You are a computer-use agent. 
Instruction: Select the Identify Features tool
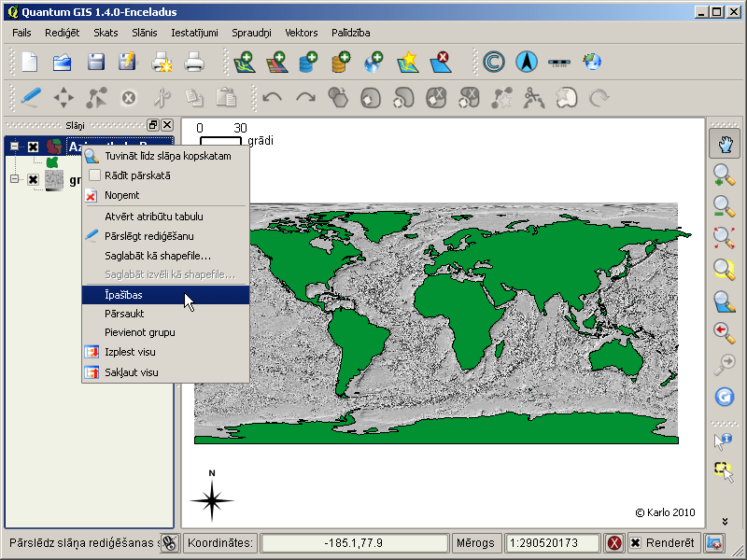point(723,441)
